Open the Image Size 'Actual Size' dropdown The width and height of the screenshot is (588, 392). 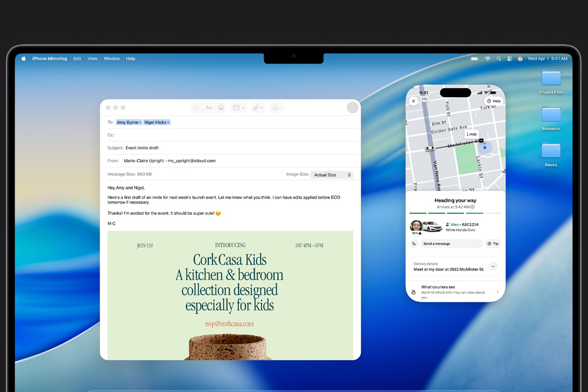(x=332, y=175)
